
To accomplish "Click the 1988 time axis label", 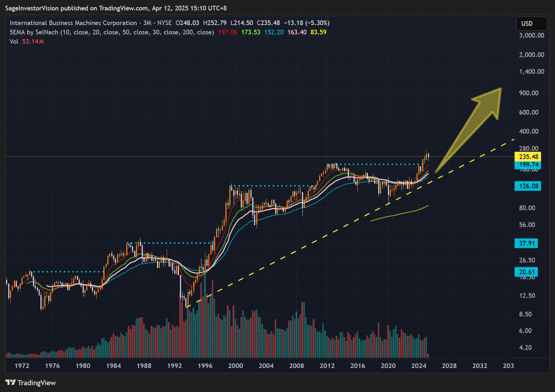I will coord(144,366).
